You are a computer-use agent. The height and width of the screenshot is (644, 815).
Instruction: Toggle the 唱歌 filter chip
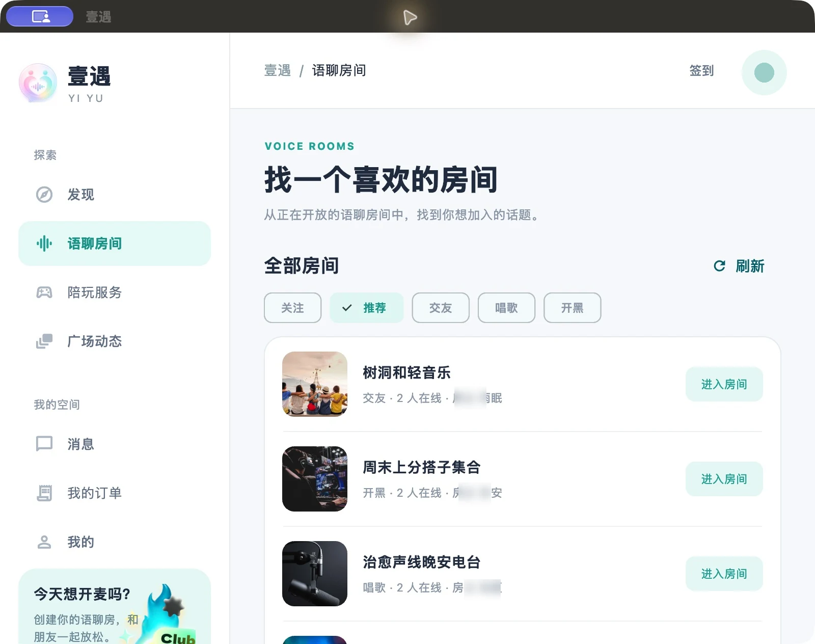click(506, 308)
